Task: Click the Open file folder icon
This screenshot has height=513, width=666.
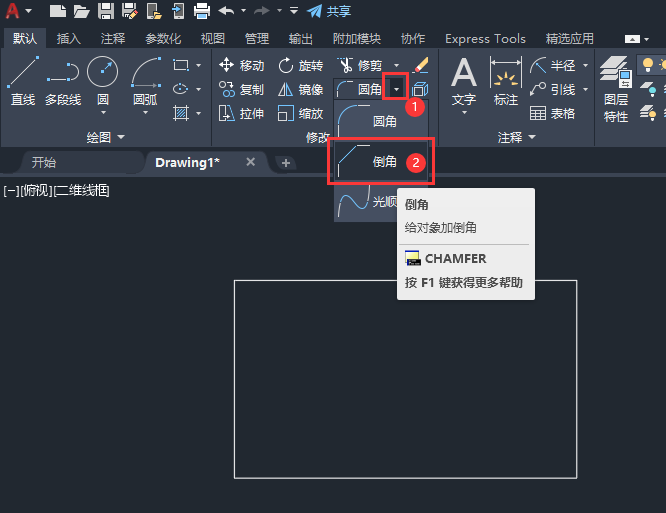Action: pyautogui.click(x=82, y=11)
